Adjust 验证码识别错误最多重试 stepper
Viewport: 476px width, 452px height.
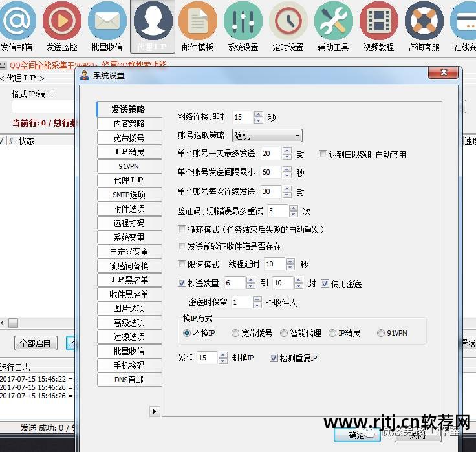(294, 211)
